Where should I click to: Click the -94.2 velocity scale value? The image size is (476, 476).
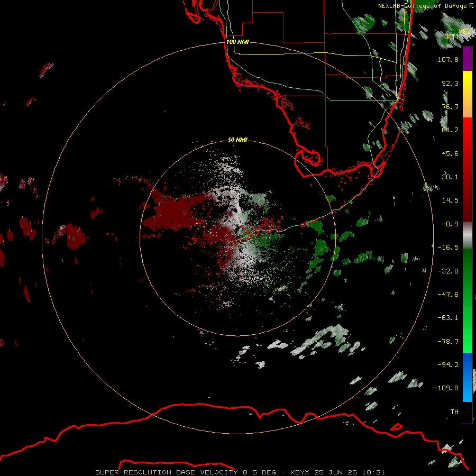(448, 365)
